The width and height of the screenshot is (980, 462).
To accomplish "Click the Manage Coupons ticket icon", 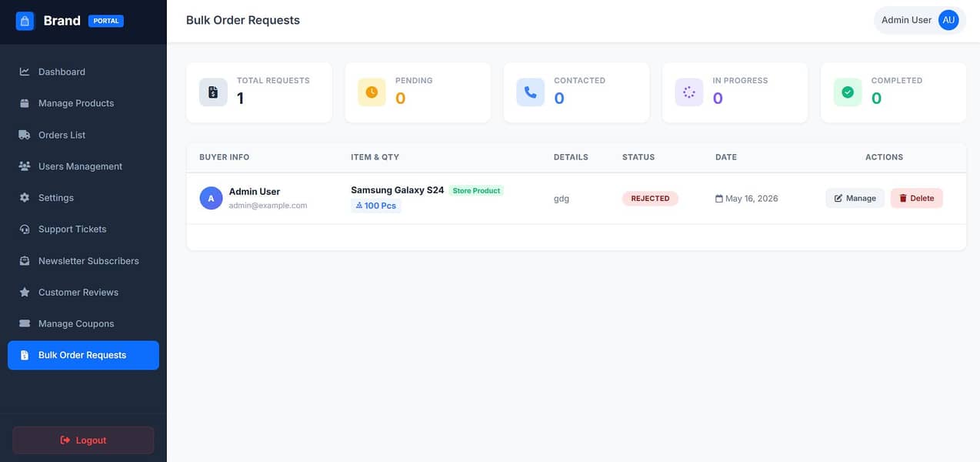I will 25,323.
